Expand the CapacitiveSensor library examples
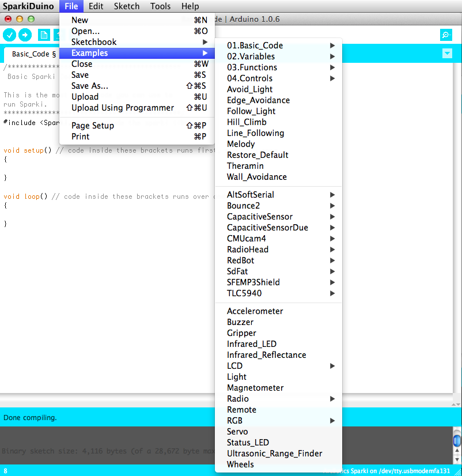The width and height of the screenshot is (462, 476). coord(279,217)
